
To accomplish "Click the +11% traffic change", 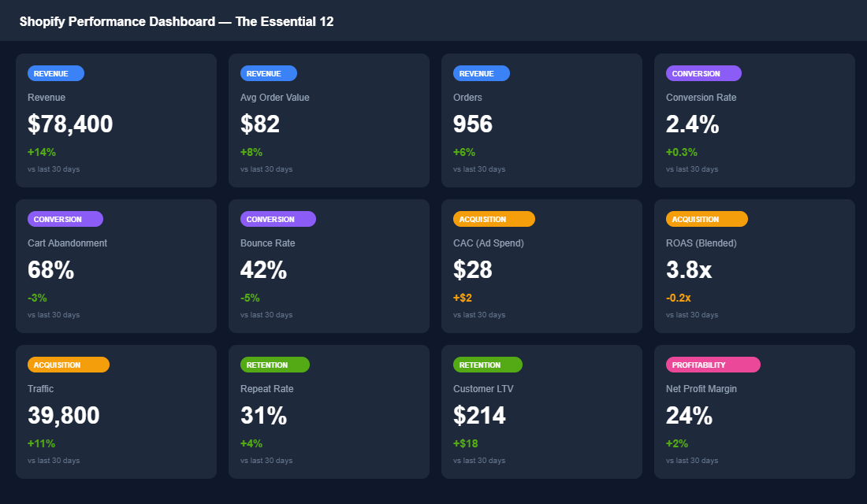I will click(x=42, y=444).
